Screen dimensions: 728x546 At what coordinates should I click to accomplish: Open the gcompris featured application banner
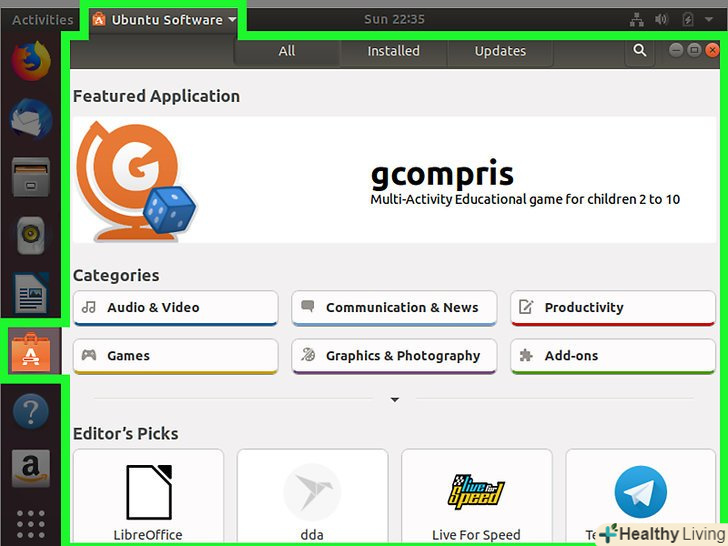[x=394, y=180]
